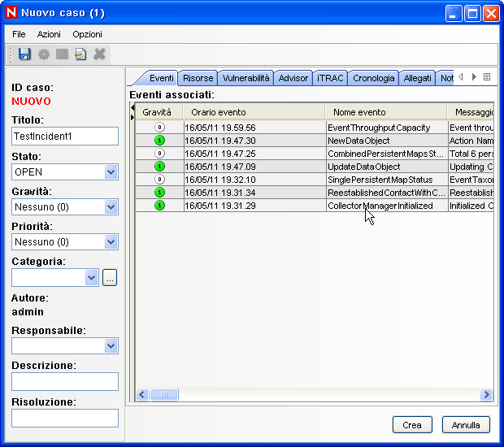504x447 pixels.
Task: Switch to the partially hidden Not tab
Action: click(x=445, y=78)
